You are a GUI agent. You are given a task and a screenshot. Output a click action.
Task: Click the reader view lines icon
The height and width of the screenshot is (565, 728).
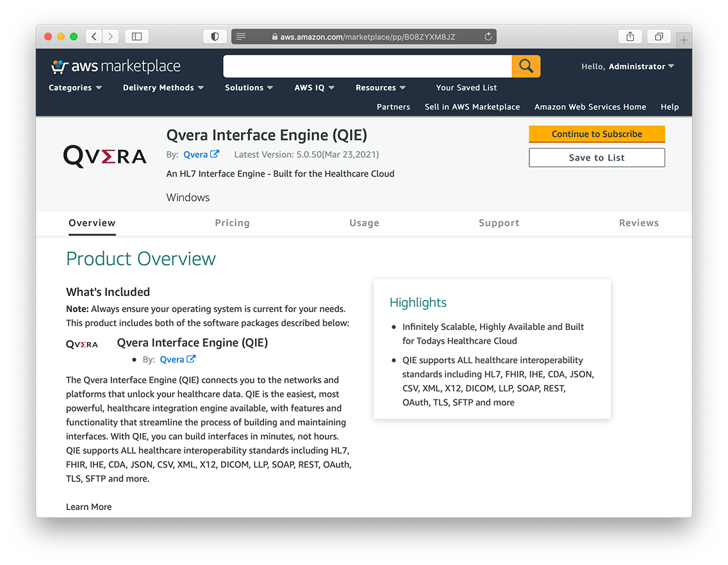241,37
